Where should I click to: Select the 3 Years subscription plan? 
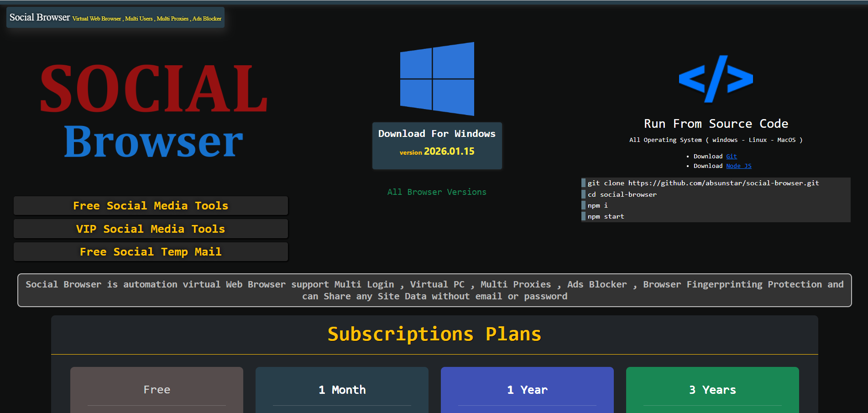(712, 389)
